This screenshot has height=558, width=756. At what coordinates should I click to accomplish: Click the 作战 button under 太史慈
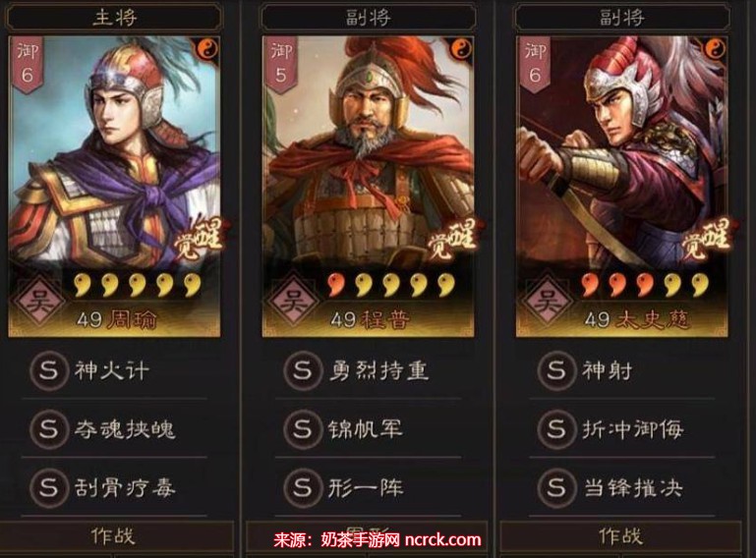(x=621, y=535)
